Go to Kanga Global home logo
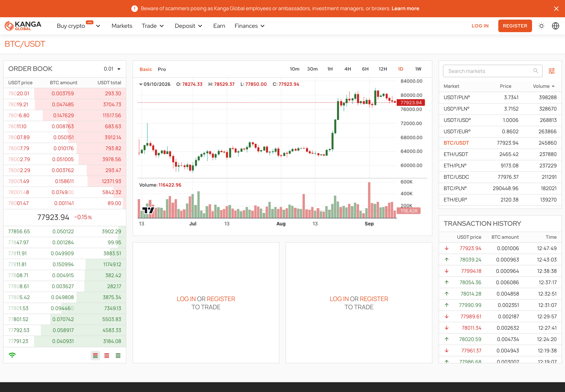The width and height of the screenshot is (565, 392). pyautogui.click(x=23, y=26)
